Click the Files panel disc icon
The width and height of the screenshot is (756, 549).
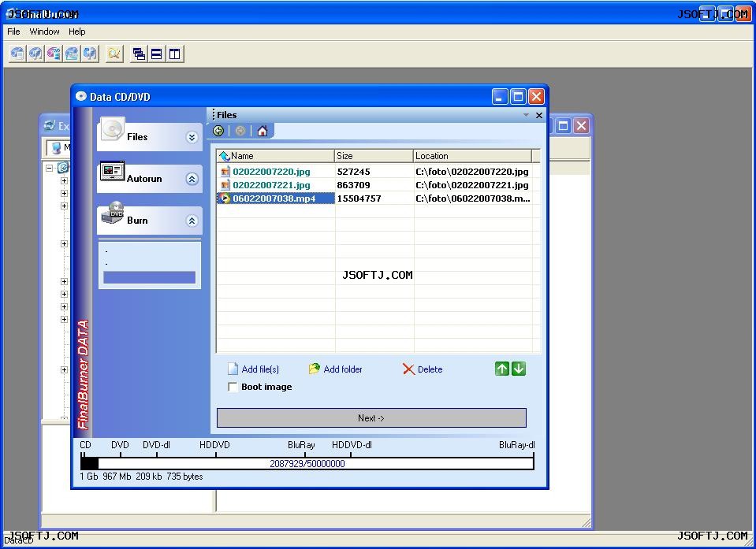click(113, 129)
